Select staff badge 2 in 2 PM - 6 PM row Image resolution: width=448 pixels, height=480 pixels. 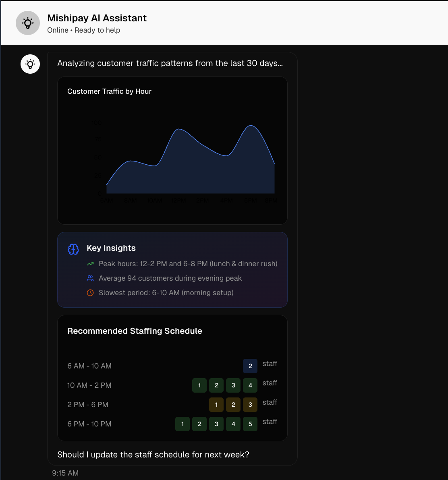pos(233,405)
